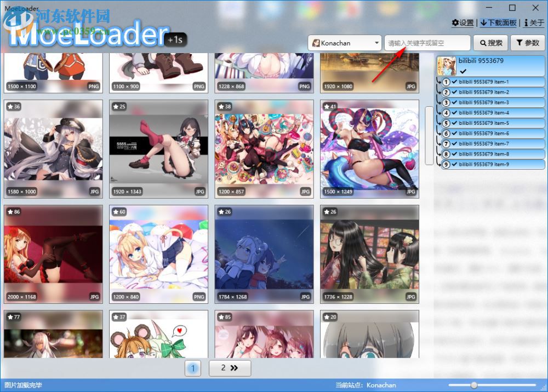Click the star 36 score badge

(x=14, y=106)
